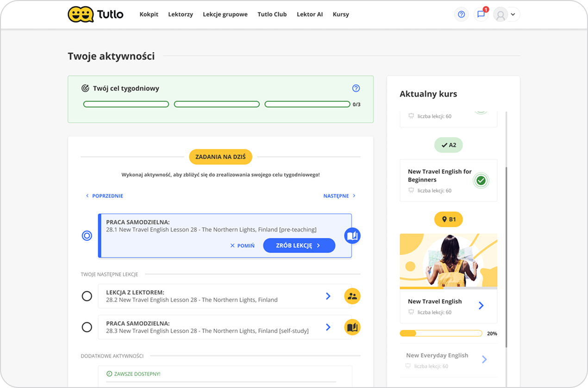Open Lektor AI menu item
Screen dimensions: 588x388
click(x=310, y=14)
